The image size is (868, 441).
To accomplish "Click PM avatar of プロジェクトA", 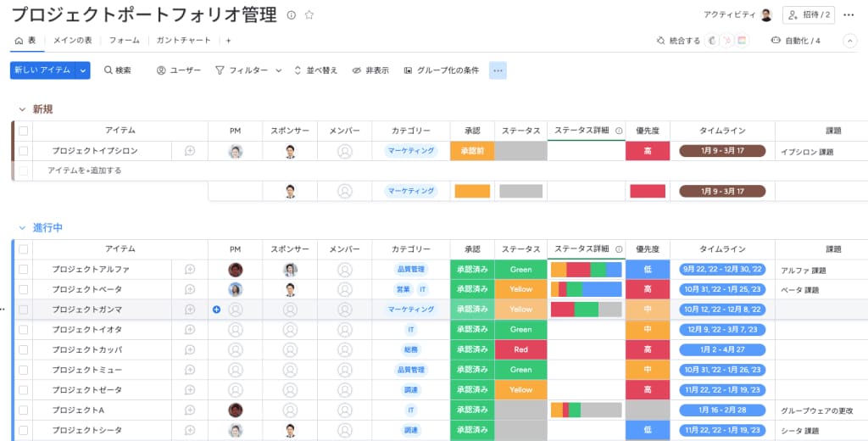I will 236,410.
